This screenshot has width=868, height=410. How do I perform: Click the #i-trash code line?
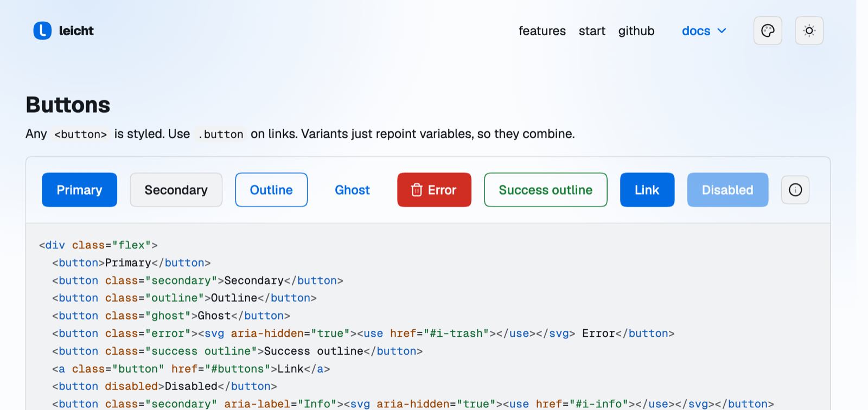click(x=363, y=334)
